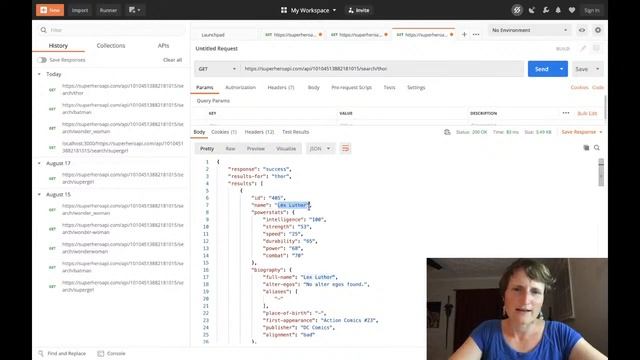
Task: Open the environment quick look eye
Action: pyautogui.click(x=582, y=30)
